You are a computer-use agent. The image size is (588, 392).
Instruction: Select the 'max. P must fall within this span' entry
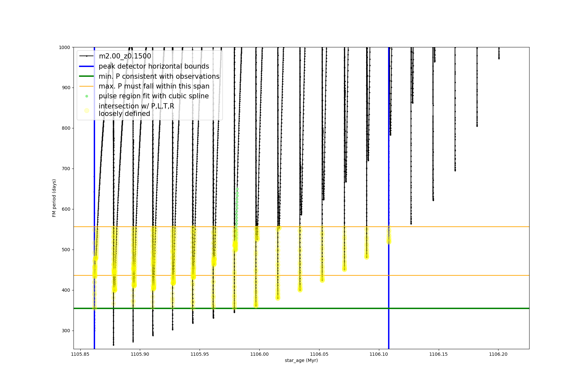[x=154, y=86]
